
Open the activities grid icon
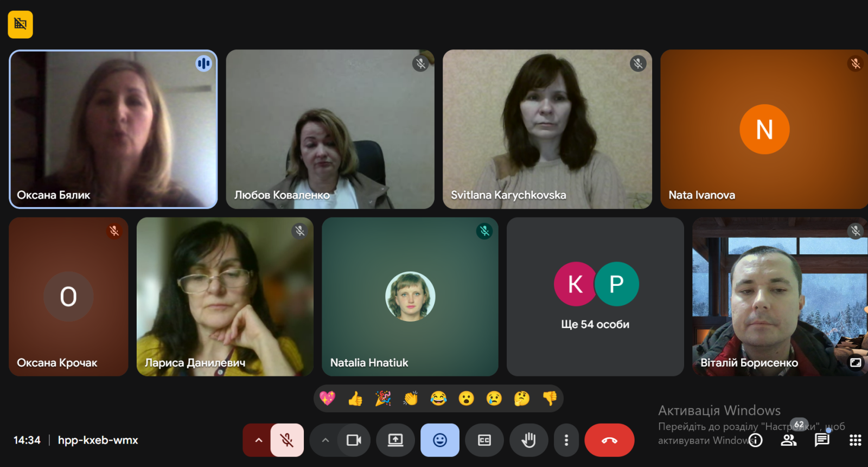[855, 440]
